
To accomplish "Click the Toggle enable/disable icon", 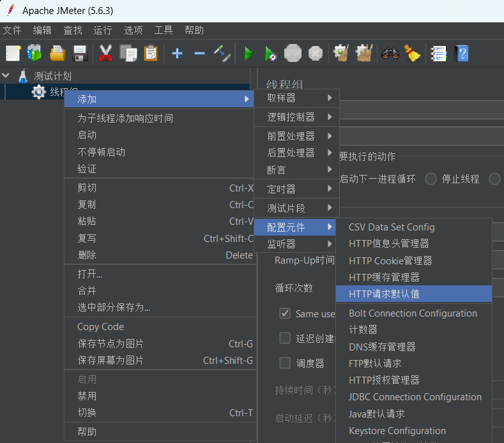I will 222,54.
